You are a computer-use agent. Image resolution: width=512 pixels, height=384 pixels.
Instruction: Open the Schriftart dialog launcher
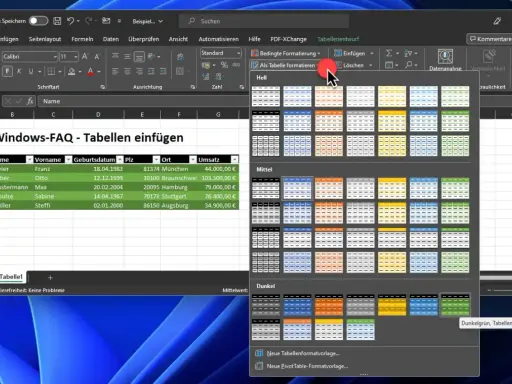(x=103, y=87)
